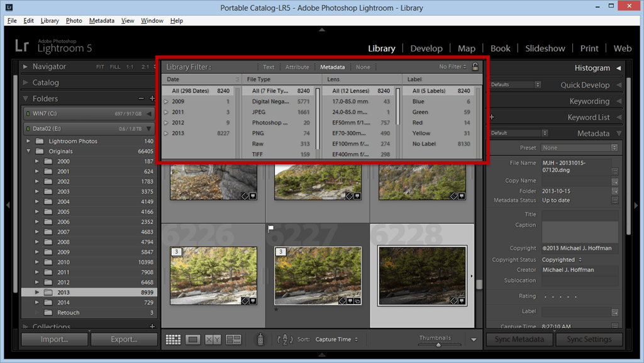Image resolution: width=644 pixels, height=363 pixels.
Task: Open Compare view
Action: coord(211,339)
